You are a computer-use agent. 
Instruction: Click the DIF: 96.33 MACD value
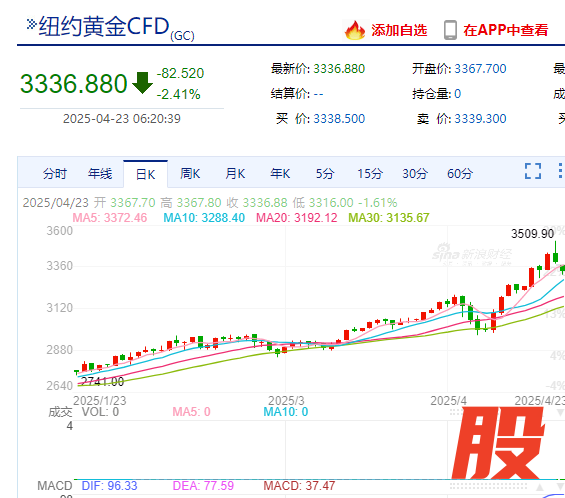110,486
